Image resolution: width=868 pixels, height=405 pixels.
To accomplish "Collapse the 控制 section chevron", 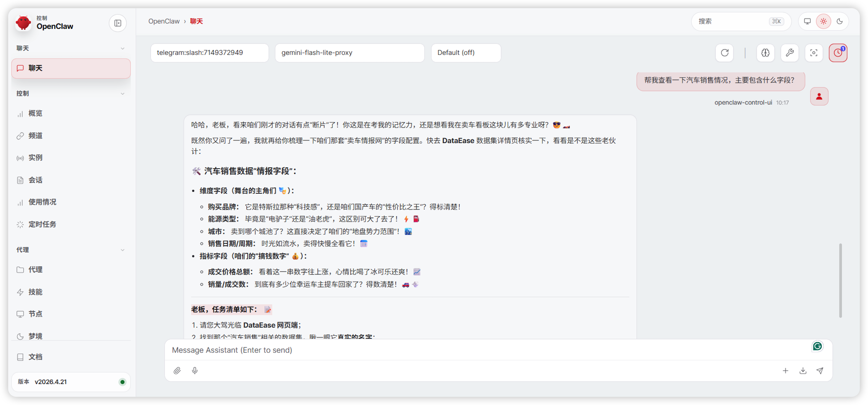I will point(123,93).
